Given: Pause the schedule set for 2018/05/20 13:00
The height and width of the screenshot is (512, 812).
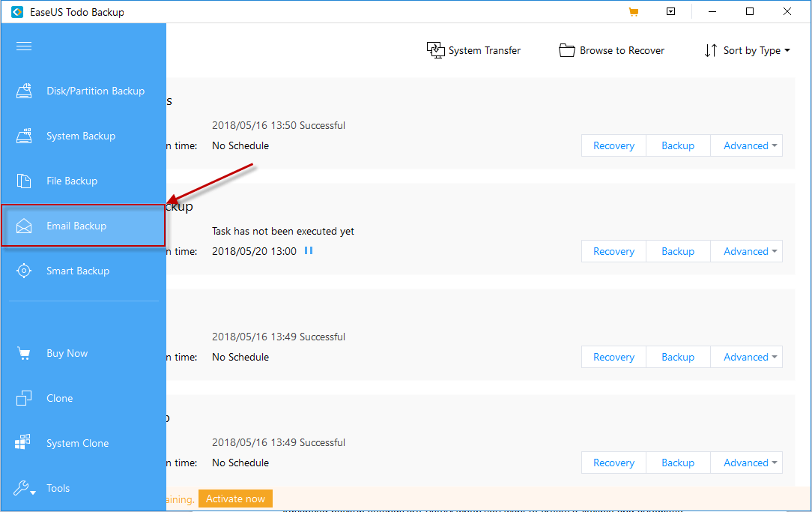Looking at the screenshot, I should (x=309, y=250).
